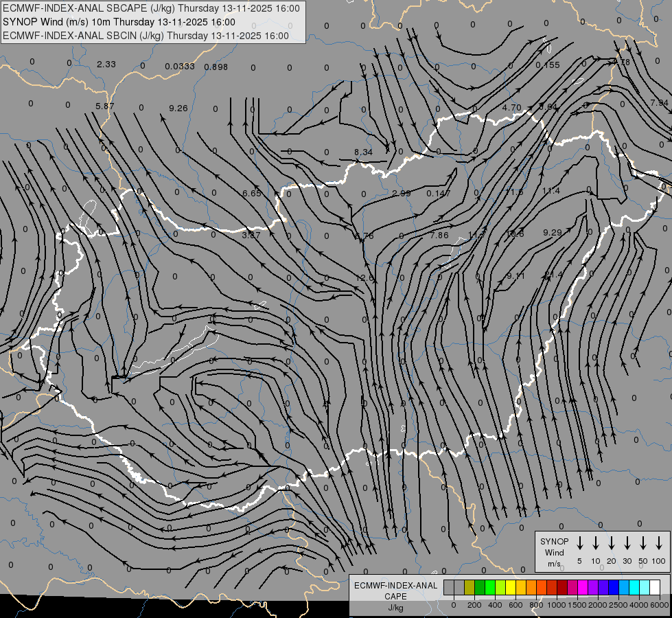Image resolution: width=672 pixels, height=618 pixels.
Task: Click the 2500 tick label on the CAPE scale
Action: 618,605
